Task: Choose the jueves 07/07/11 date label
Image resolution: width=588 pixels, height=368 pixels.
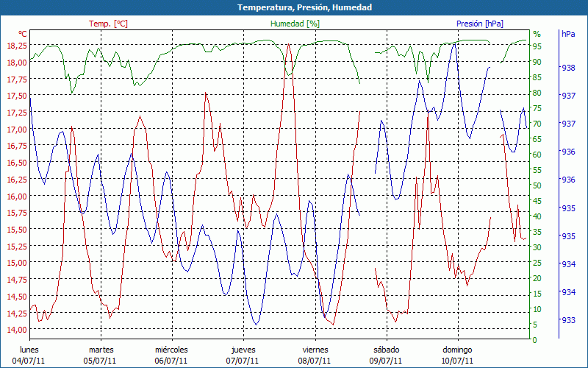Action: coord(243,355)
